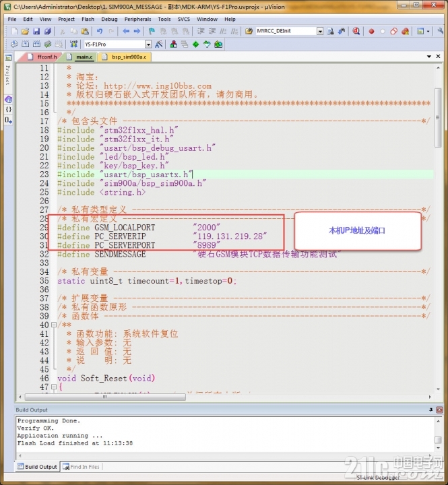This screenshot has width=448, height=485.
Task: Build the target with the Build icon
Action: click(26, 44)
